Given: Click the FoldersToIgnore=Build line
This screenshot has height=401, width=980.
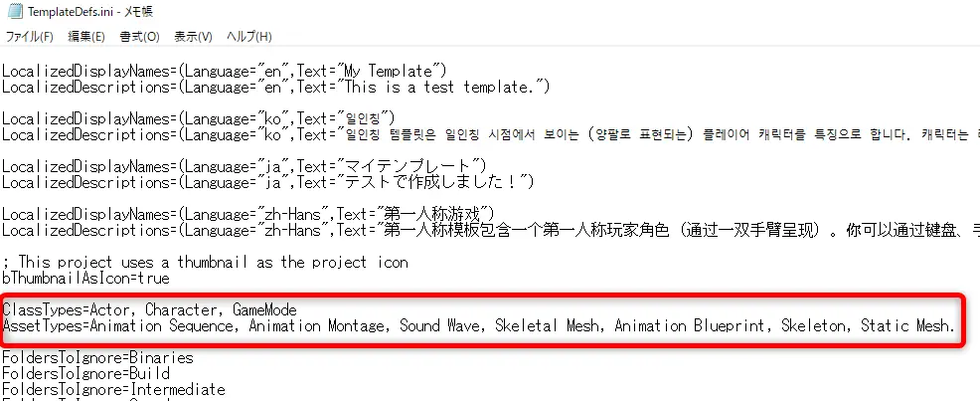Looking at the screenshot, I should point(85,373).
